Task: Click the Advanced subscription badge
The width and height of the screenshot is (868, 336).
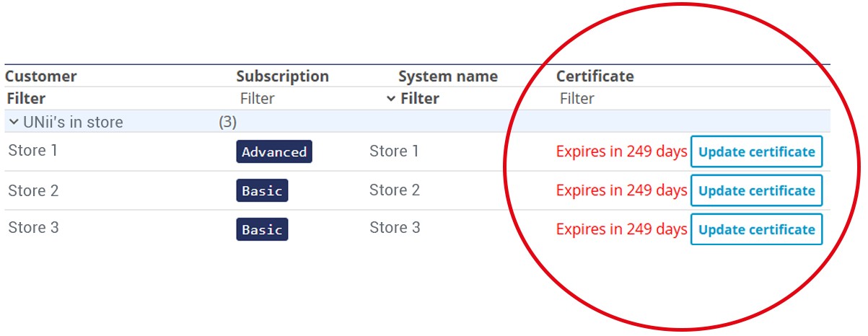Action: [274, 152]
